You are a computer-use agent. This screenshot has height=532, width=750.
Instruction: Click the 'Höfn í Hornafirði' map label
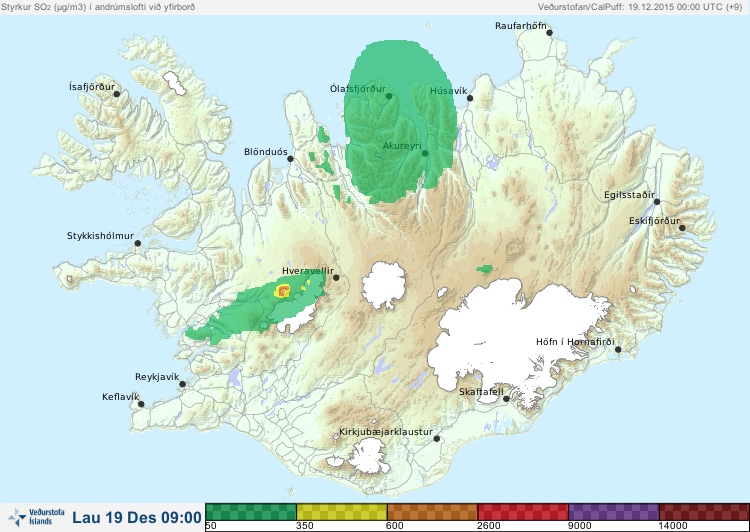575,342
